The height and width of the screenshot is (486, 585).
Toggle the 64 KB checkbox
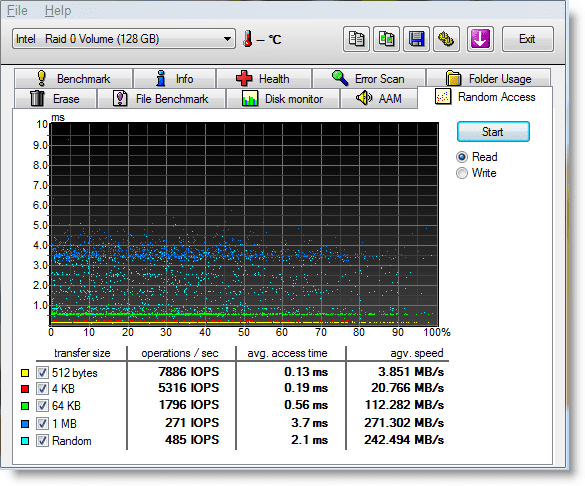click(42, 405)
